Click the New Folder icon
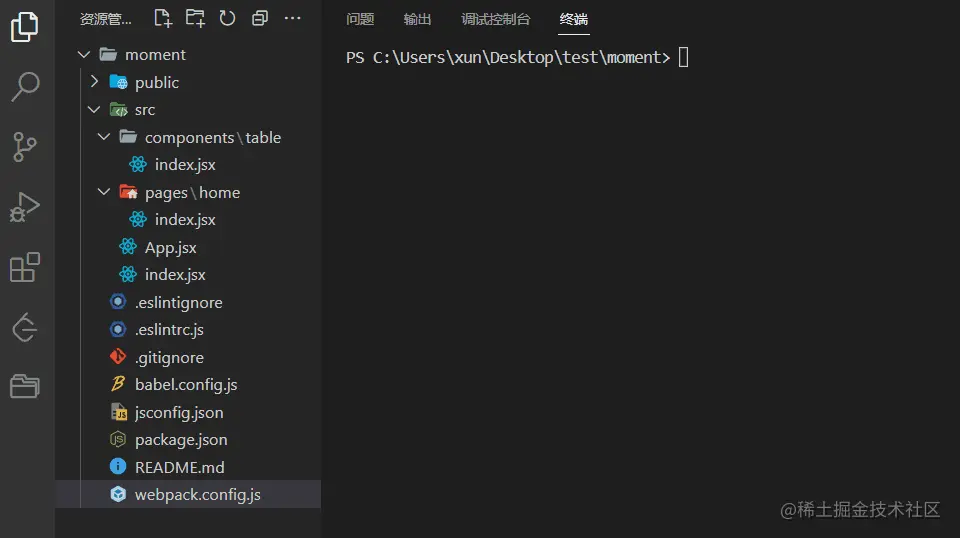The width and height of the screenshot is (960, 538). [x=195, y=18]
